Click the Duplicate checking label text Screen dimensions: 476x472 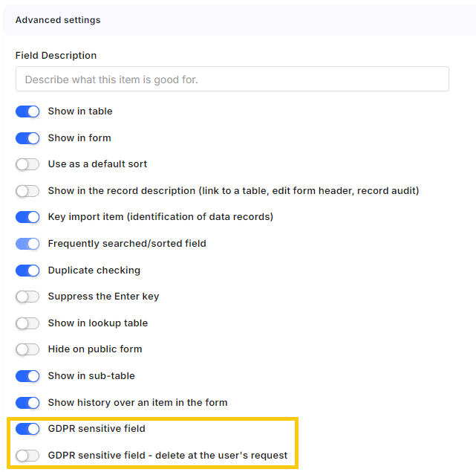click(94, 270)
